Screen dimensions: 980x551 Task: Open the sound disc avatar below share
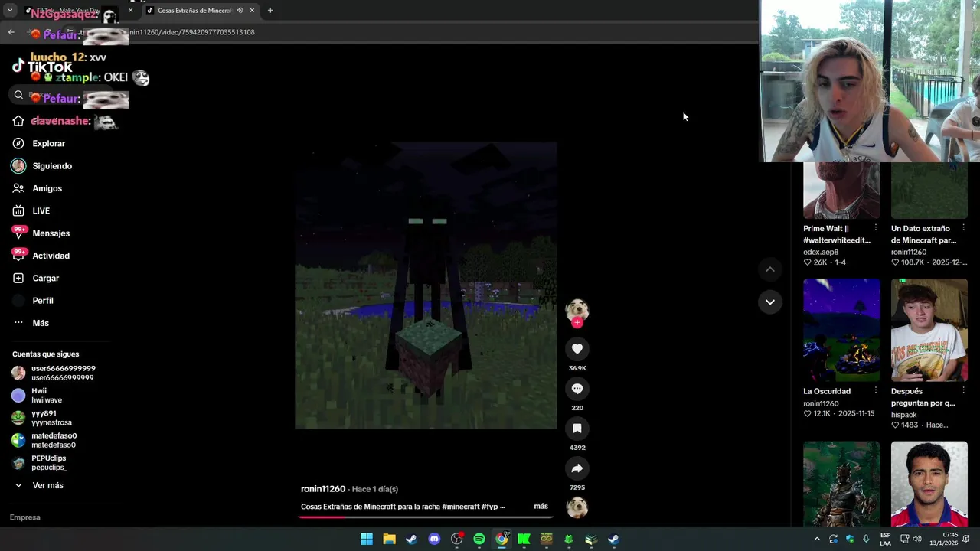click(x=577, y=507)
